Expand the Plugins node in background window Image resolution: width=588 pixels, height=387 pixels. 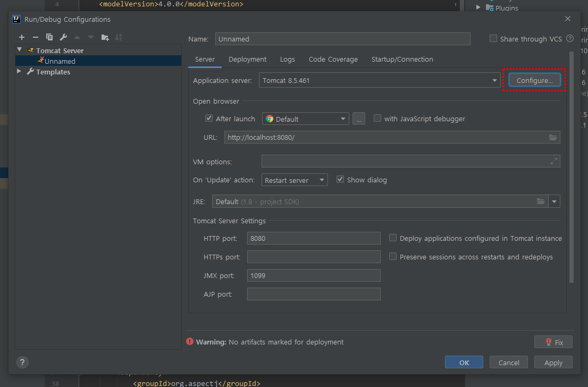[x=478, y=7]
